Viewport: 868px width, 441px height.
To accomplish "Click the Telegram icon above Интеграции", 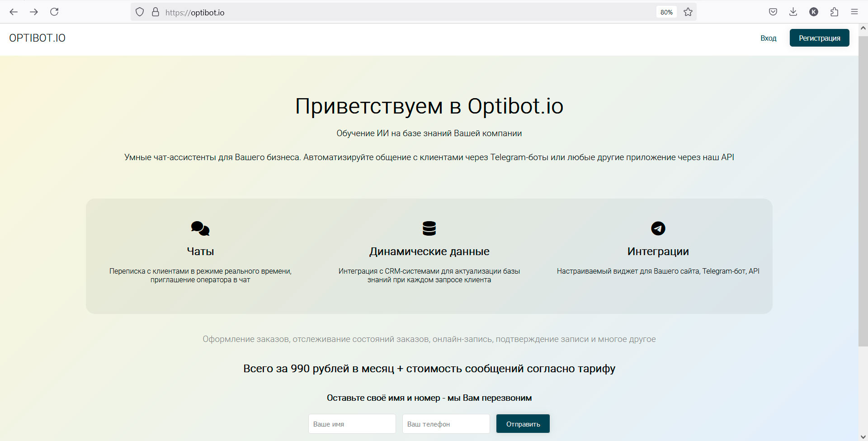I will click(x=658, y=228).
